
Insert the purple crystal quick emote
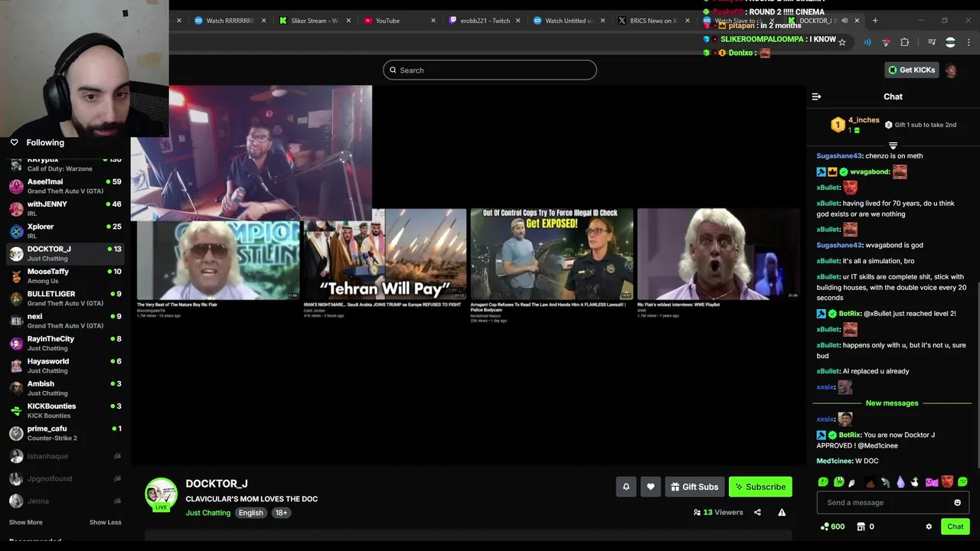coord(900,482)
